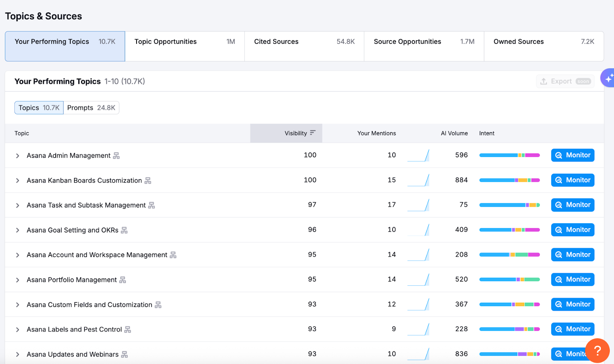Click the Monitor button for Asana Kanban Boards Customization
Screen dimensions: 614x364
pos(572,180)
